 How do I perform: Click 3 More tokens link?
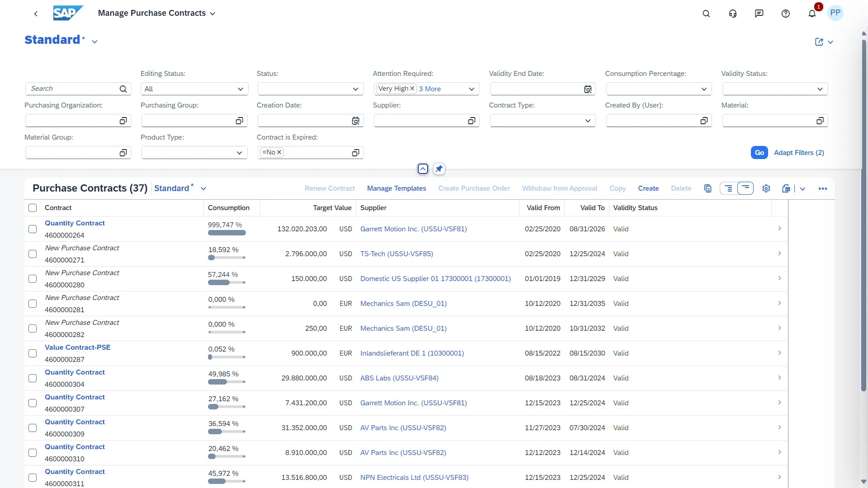pos(430,89)
